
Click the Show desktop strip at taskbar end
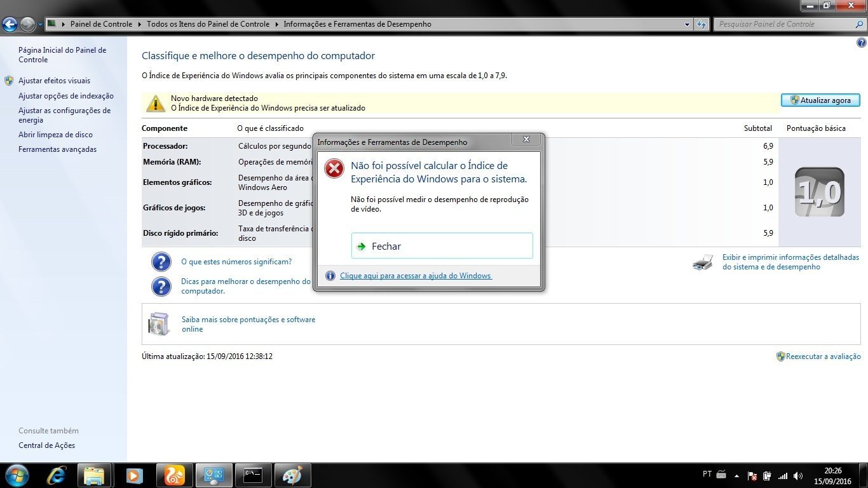(864, 475)
